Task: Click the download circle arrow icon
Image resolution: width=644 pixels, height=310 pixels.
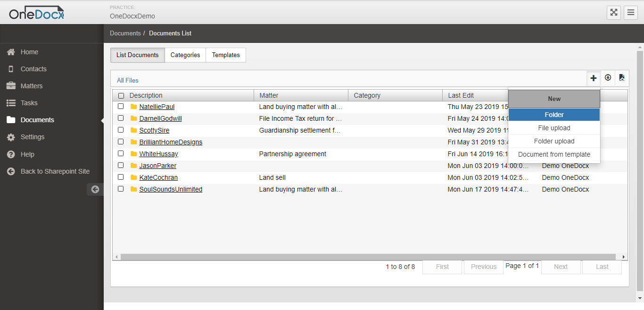Action: tap(608, 78)
